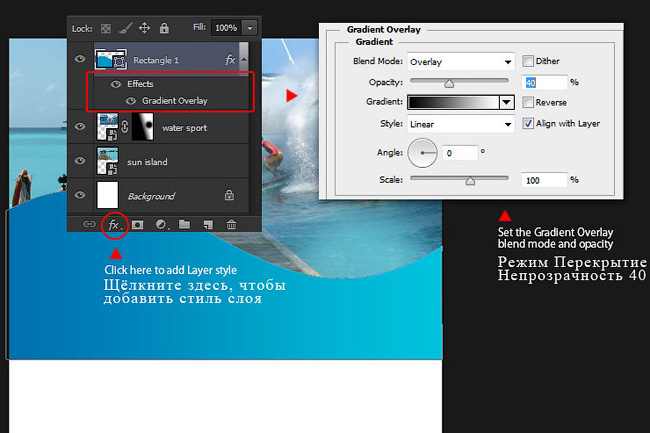The image size is (650, 433).
Task: Click the Angle value field
Action: [x=460, y=153]
